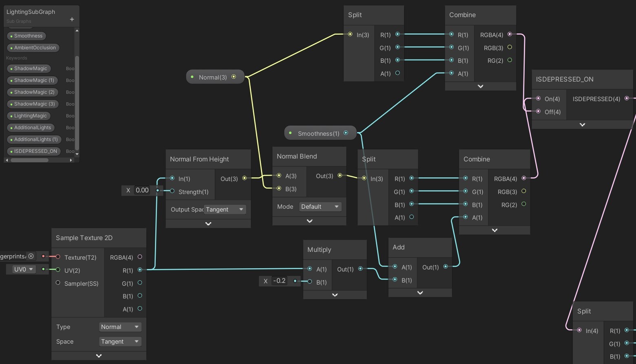Viewport: 636px width, 364px height.
Task: Collapse the Normal From Height node chevron
Action: (x=208, y=224)
